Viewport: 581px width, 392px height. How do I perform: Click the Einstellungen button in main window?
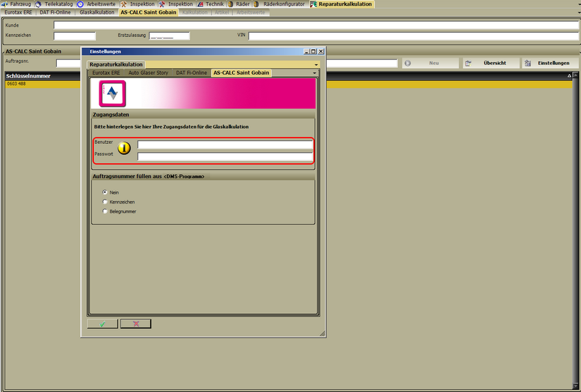[550, 63]
